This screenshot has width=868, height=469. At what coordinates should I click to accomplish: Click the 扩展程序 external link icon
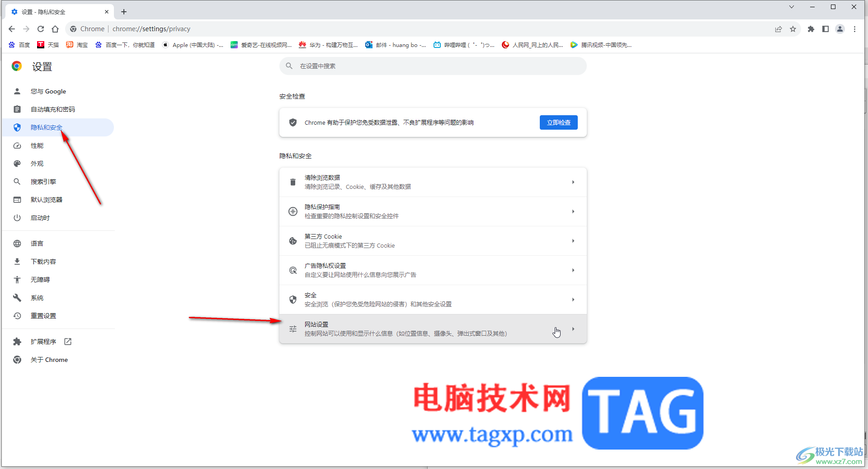pos(68,342)
